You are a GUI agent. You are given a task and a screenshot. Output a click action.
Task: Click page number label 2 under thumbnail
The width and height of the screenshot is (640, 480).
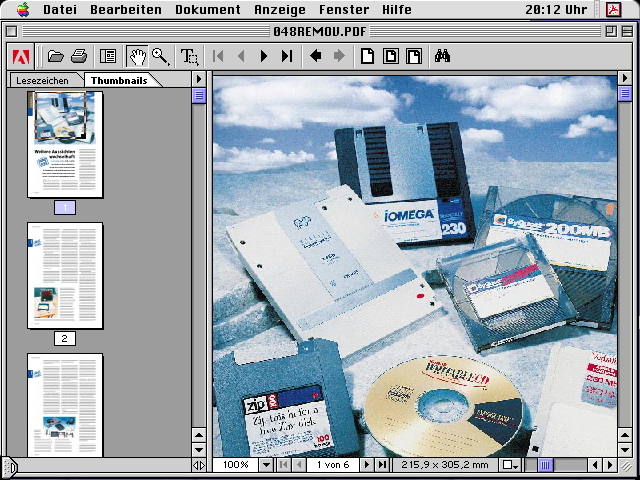point(64,338)
